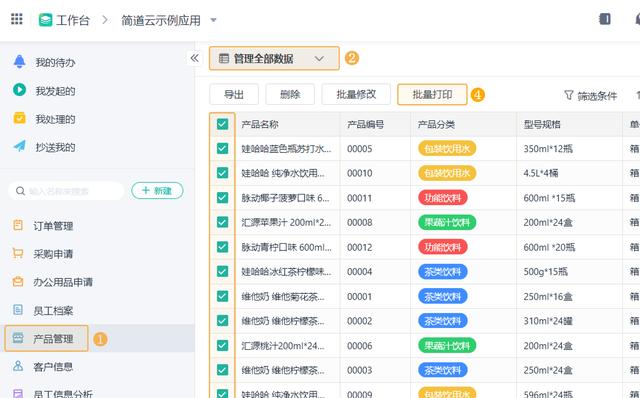The width and height of the screenshot is (640, 398).
Task: Click product name 汇源桃汁200ml
Action: click(283, 346)
